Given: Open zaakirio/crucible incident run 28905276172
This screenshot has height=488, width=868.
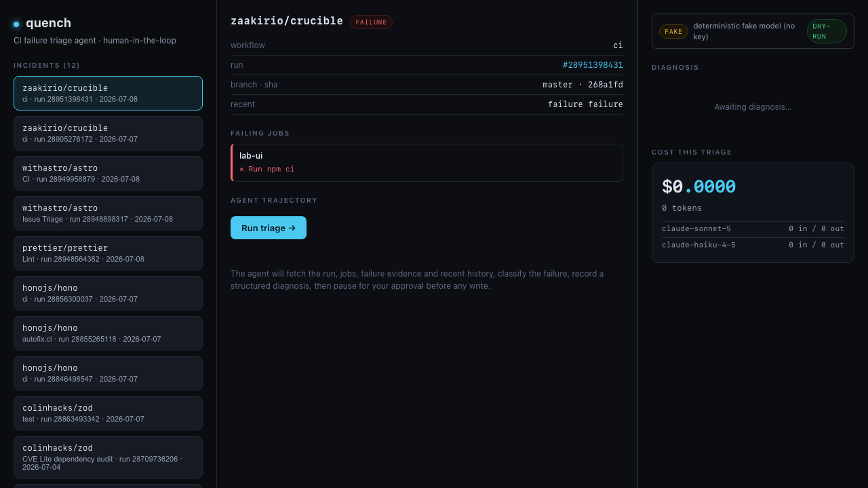Looking at the screenshot, I should [x=108, y=133].
